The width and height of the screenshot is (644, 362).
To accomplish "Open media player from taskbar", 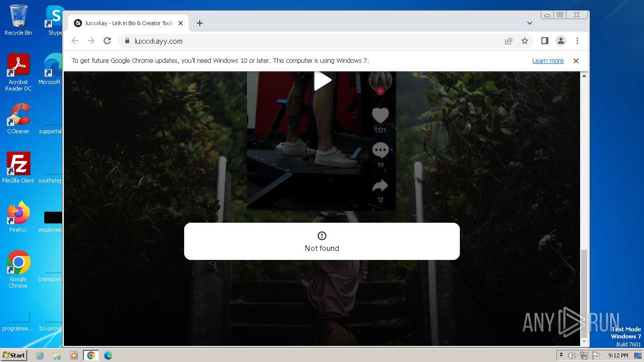I will pyautogui.click(x=74, y=355).
